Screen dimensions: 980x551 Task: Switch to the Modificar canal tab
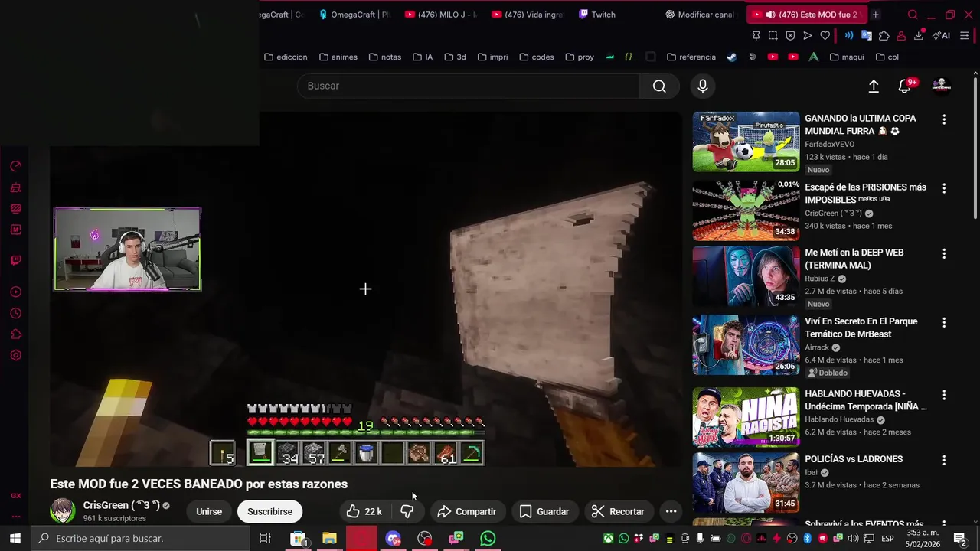(700, 15)
